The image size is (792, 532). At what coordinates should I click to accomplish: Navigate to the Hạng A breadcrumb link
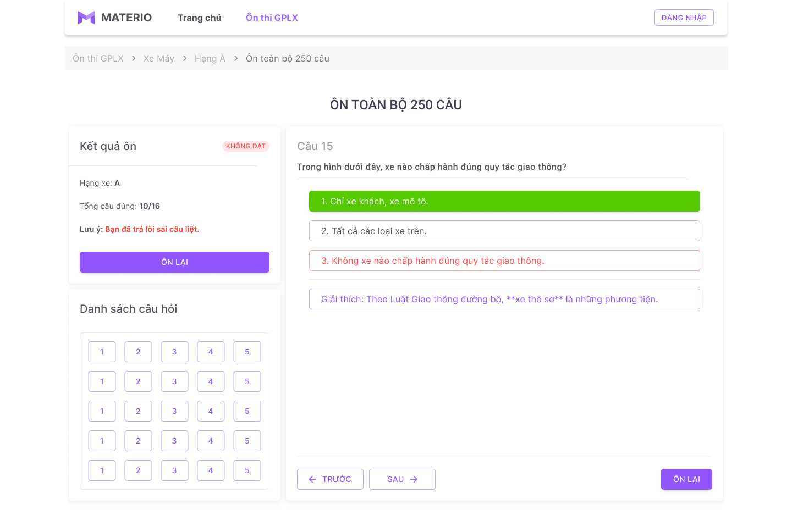pyautogui.click(x=210, y=58)
